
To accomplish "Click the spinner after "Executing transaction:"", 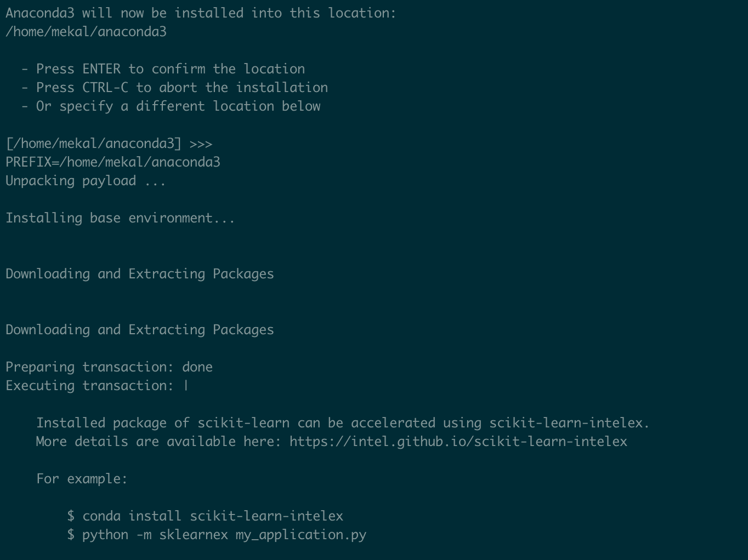I will coord(186,386).
